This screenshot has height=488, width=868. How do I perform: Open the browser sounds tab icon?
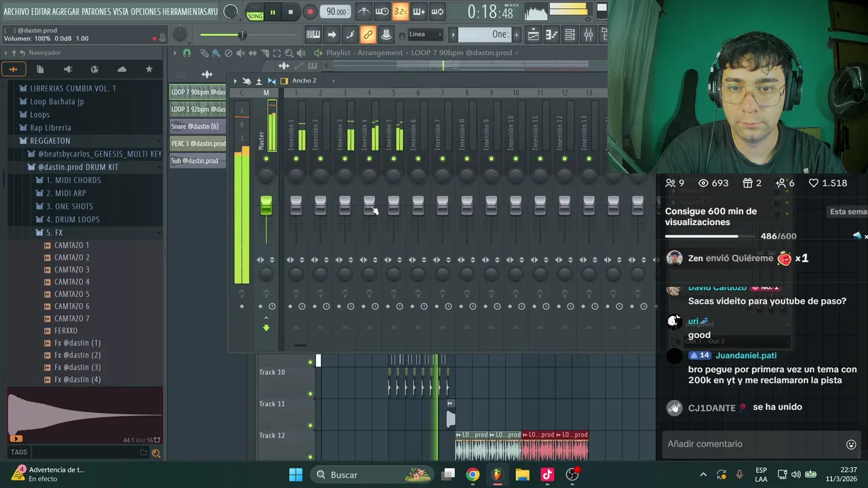pos(13,69)
